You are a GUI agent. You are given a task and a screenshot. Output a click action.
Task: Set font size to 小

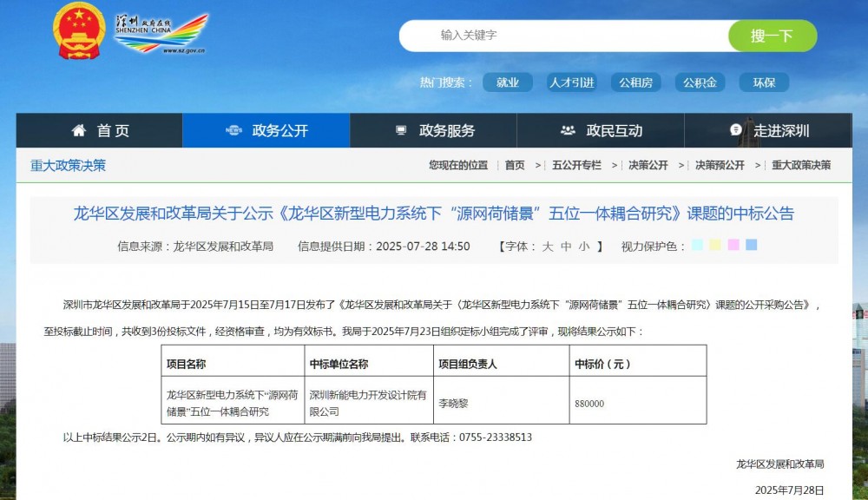584,247
